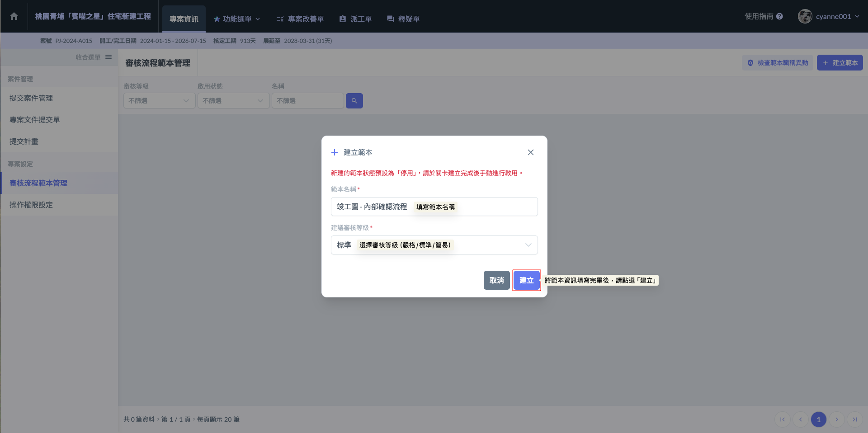Go to previous page pagination arrow
868x433 pixels.
click(x=801, y=419)
